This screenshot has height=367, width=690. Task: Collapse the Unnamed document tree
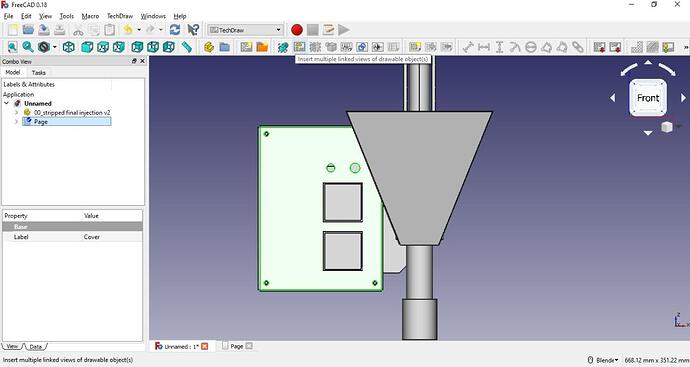7,103
